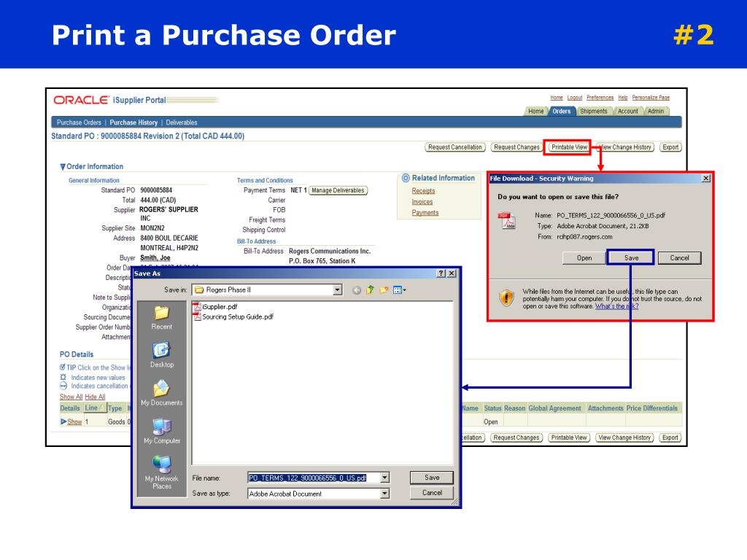747x560 pixels.
Task: Open My Documents in Save As sidebar
Action: [x=161, y=393]
